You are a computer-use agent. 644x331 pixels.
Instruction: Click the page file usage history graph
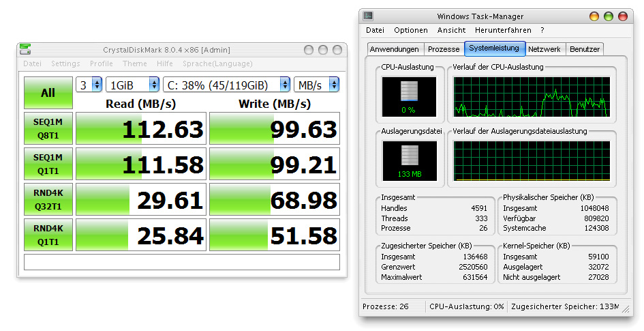532,161
